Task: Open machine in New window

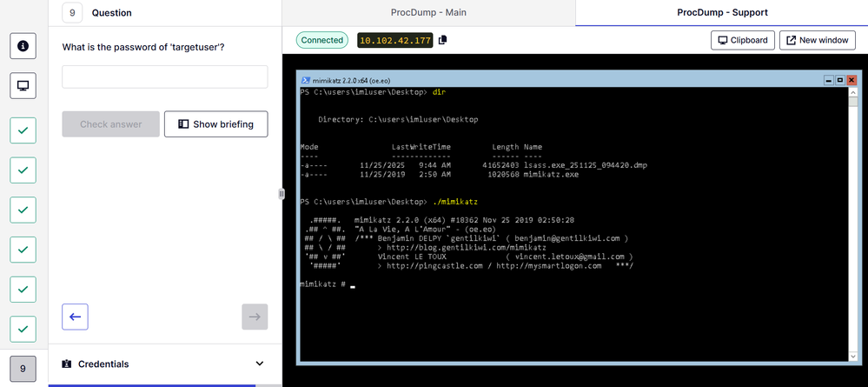Action: pos(817,40)
